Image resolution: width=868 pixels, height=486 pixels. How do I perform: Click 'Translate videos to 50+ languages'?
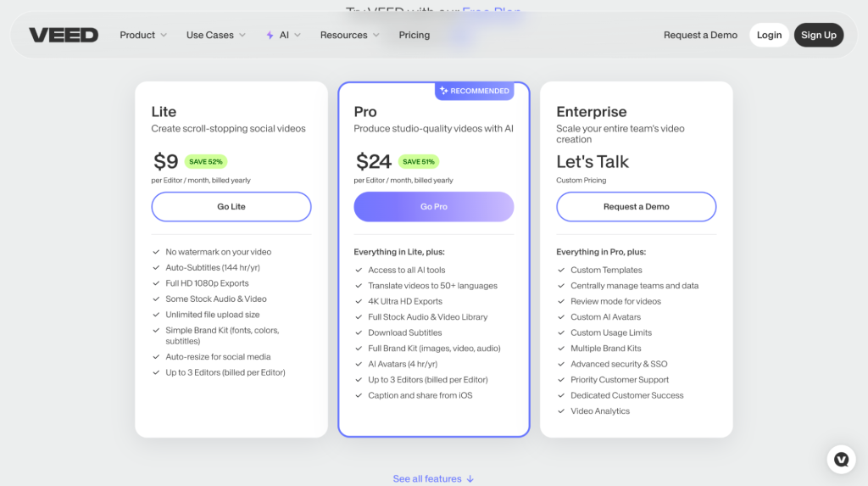click(433, 286)
